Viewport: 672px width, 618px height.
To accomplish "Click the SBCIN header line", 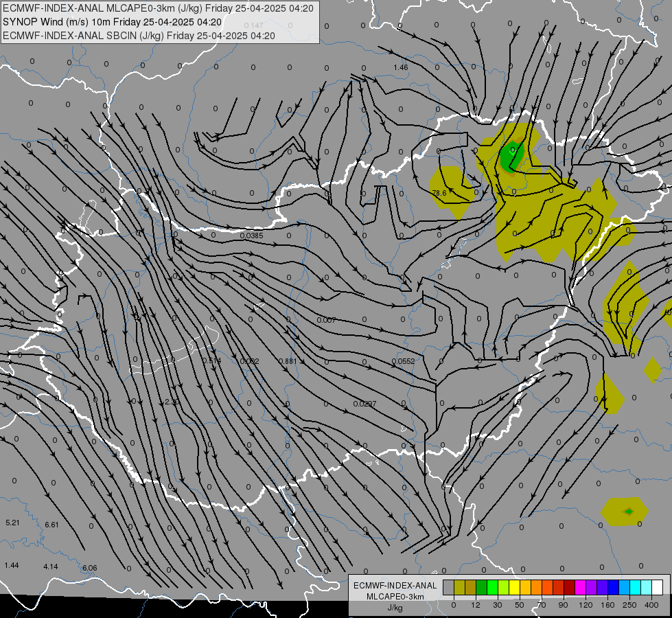I will coord(139,36).
